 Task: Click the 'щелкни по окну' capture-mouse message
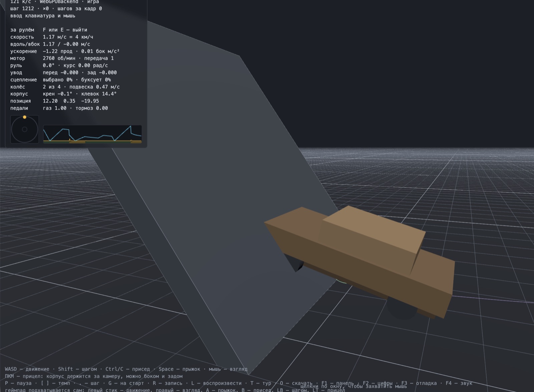[x=353, y=386]
